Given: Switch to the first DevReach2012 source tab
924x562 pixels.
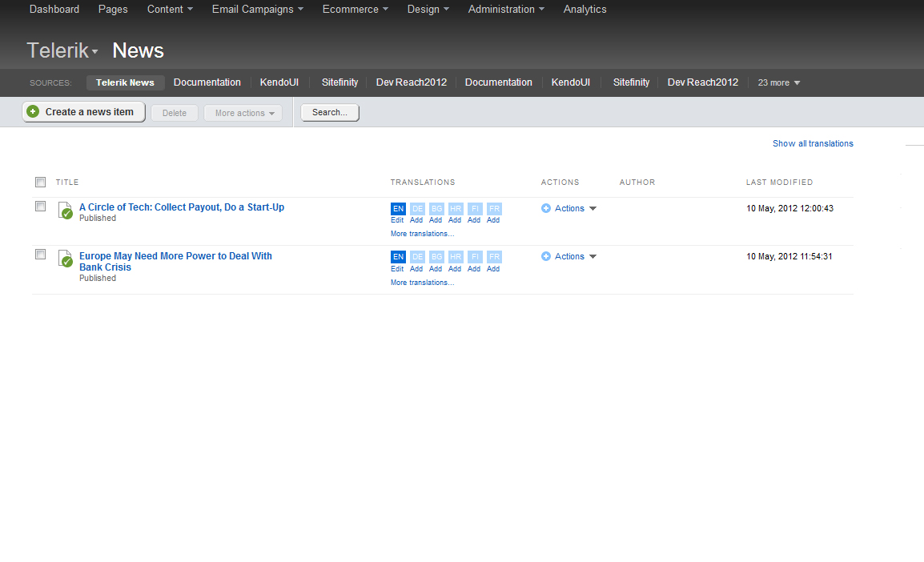Looking at the screenshot, I should pyautogui.click(x=412, y=82).
